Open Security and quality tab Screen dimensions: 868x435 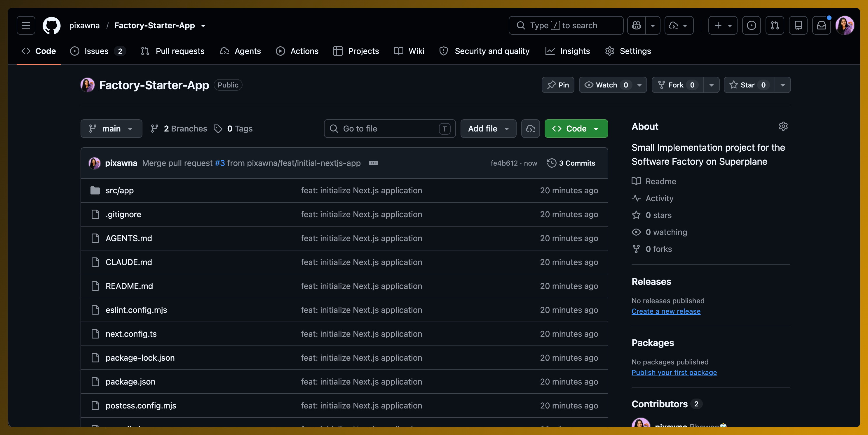point(484,51)
